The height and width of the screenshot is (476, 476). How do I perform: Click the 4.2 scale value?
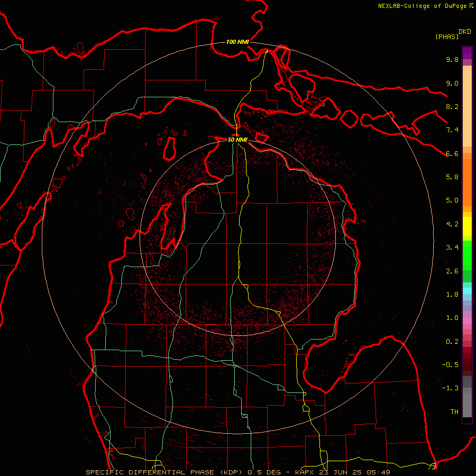tap(452, 224)
